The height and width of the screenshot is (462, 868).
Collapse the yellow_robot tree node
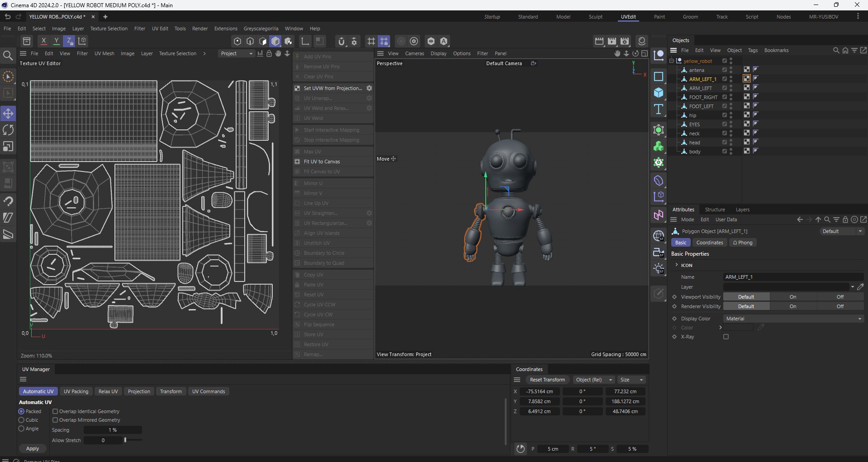click(x=672, y=61)
